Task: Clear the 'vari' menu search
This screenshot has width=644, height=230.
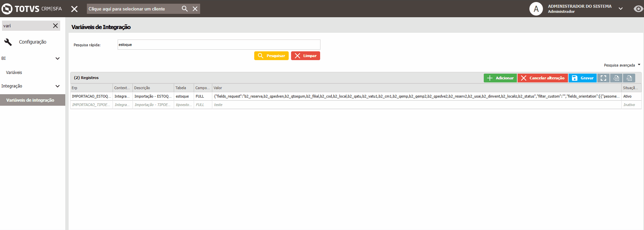Action: [55, 26]
